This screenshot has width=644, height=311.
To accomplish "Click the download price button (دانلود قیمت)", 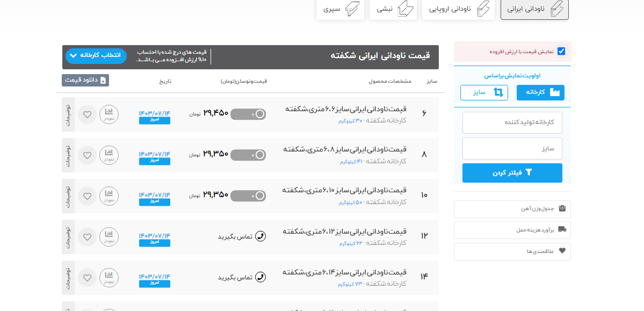I will [x=85, y=81].
